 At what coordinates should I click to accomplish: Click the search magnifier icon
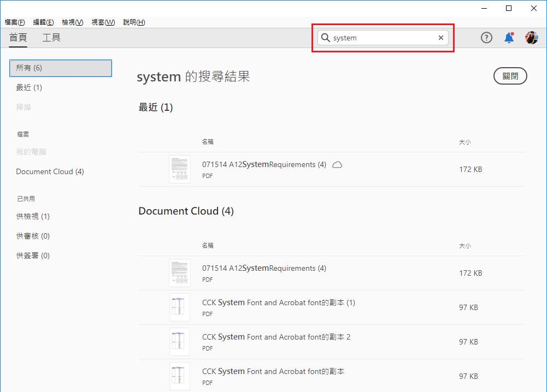pyautogui.click(x=326, y=38)
